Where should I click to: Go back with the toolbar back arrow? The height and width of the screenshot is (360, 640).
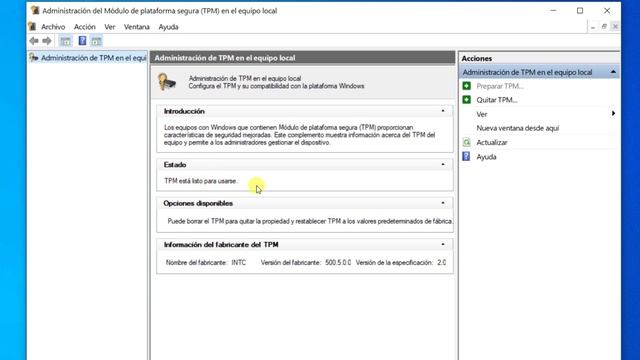click(34, 41)
